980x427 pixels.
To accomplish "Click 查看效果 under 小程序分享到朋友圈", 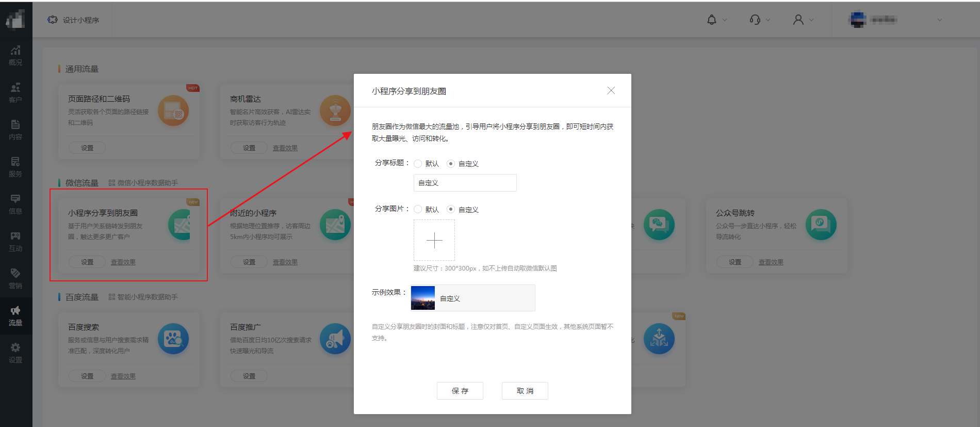I will click(123, 262).
